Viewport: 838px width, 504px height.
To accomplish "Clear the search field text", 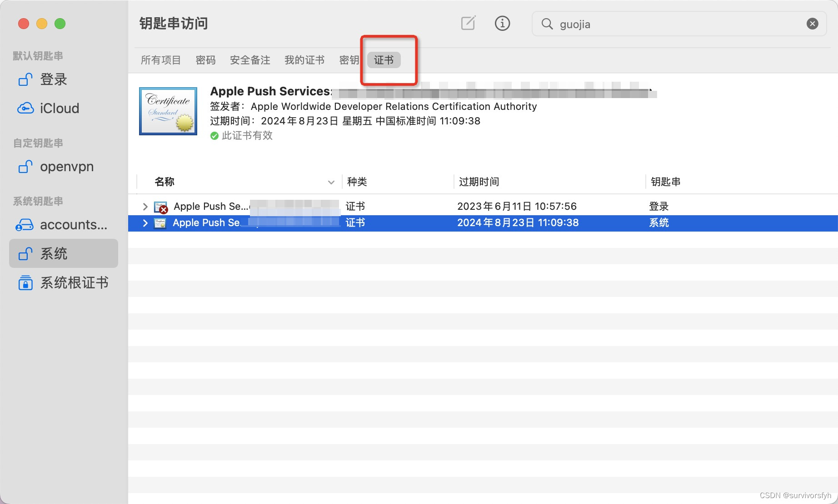I will click(812, 24).
